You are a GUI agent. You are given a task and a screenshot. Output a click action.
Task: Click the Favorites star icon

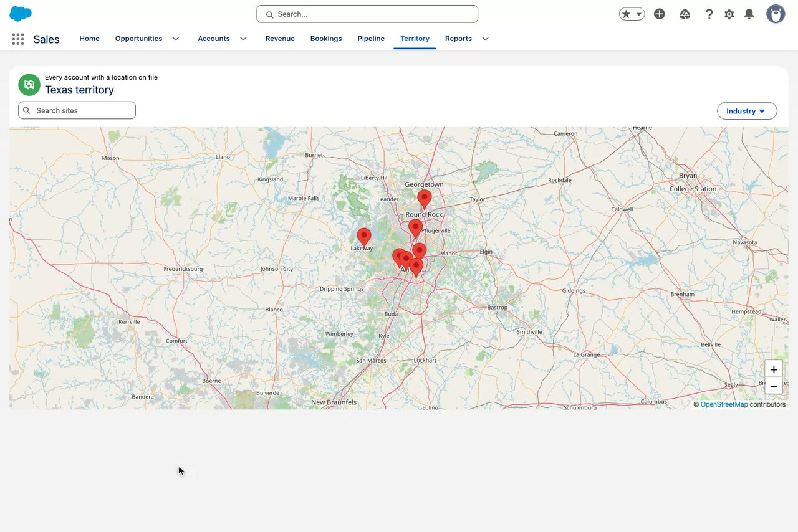click(626, 14)
